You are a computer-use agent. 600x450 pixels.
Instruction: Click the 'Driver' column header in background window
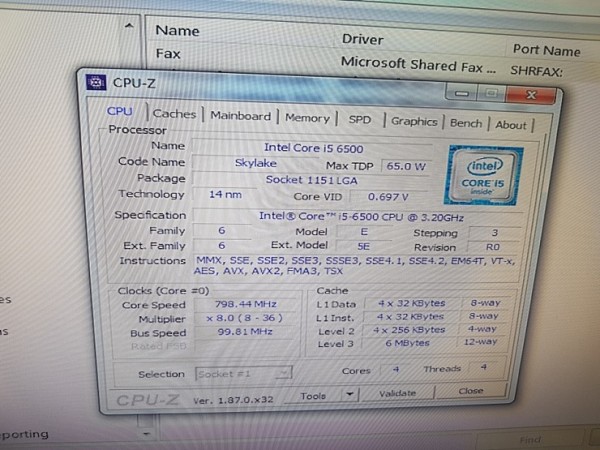(x=362, y=39)
